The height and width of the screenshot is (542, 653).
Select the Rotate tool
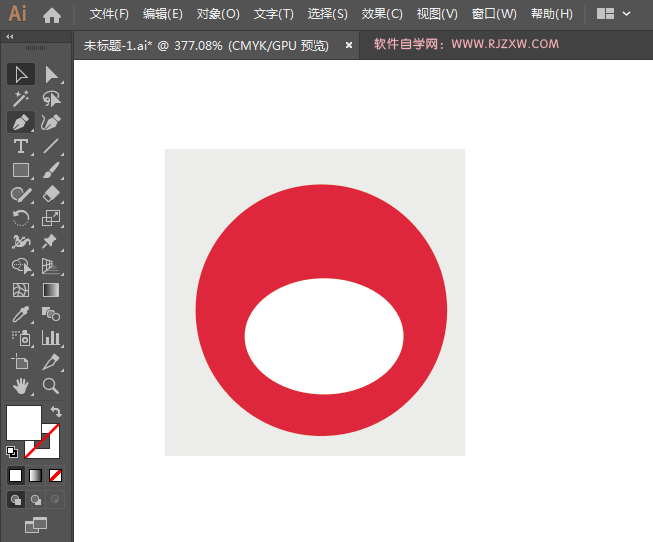[21, 218]
